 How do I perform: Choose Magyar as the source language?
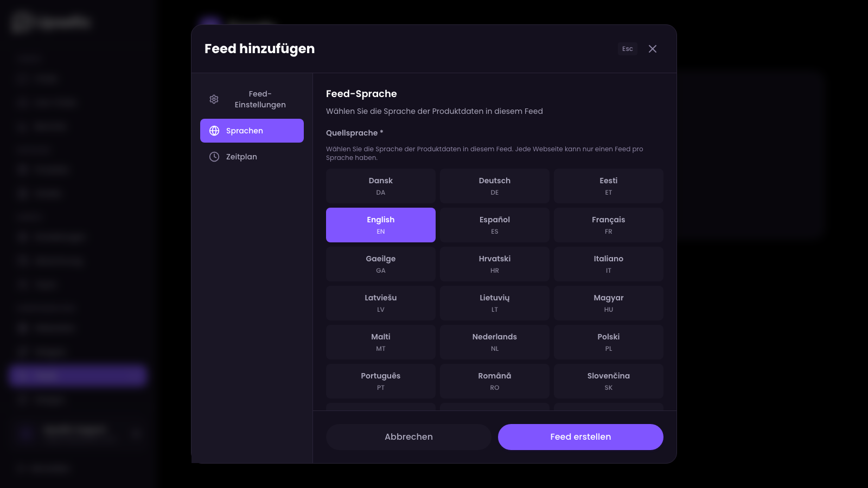coord(608,303)
